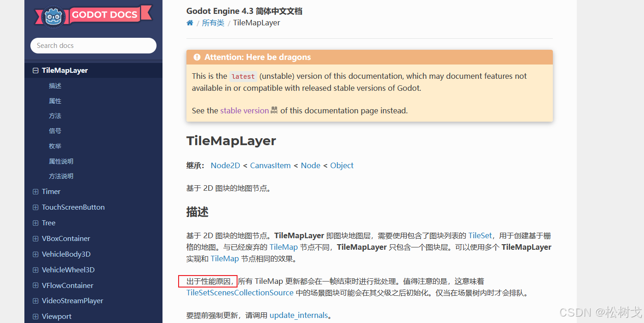The image size is (644, 323).
Task: Open the TileSet link in description
Action: pyautogui.click(x=480, y=235)
